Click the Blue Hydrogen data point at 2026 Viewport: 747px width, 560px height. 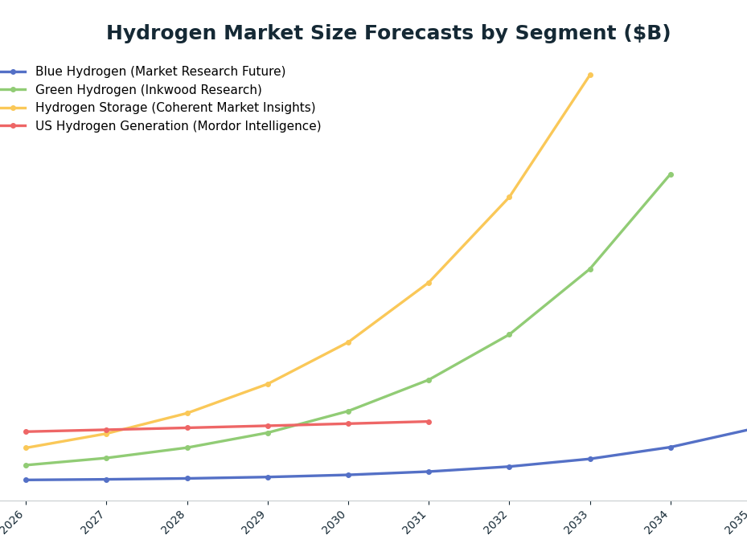[x=27, y=480]
